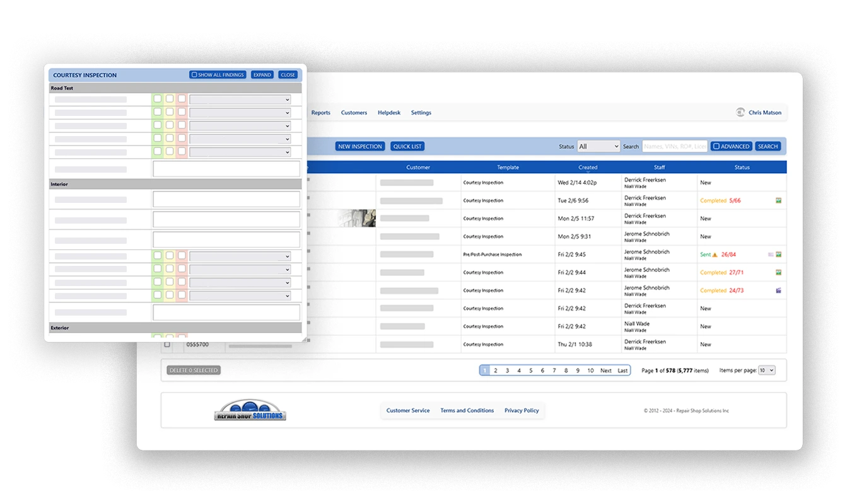The height and width of the screenshot is (504, 857).
Task: Enable the Show All Findings checkbox
Action: (193, 74)
